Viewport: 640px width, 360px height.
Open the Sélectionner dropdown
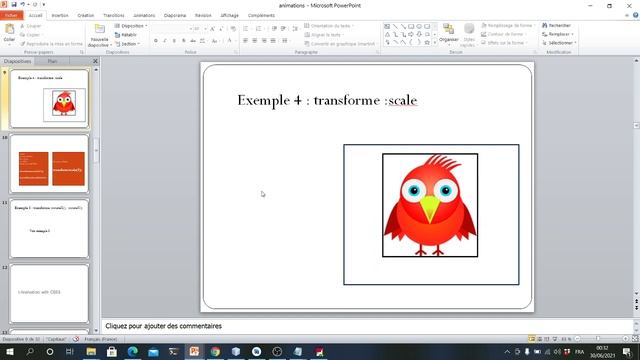click(559, 42)
